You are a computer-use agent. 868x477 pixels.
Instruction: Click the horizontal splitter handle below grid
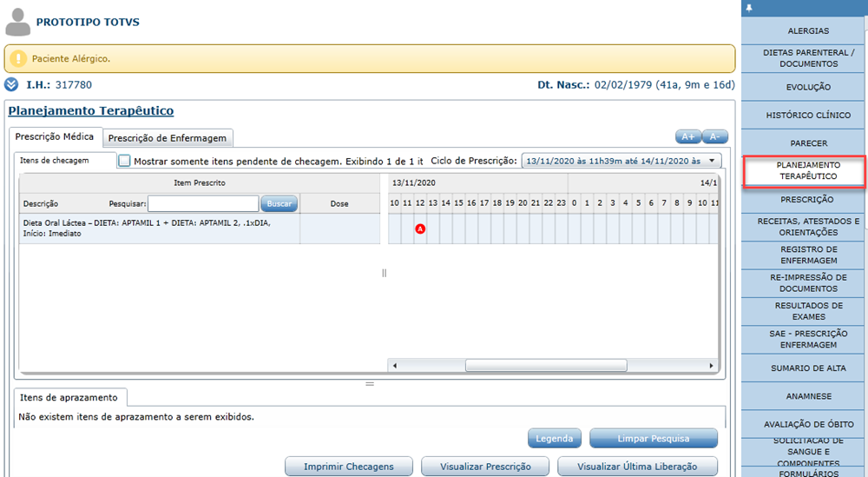370,383
